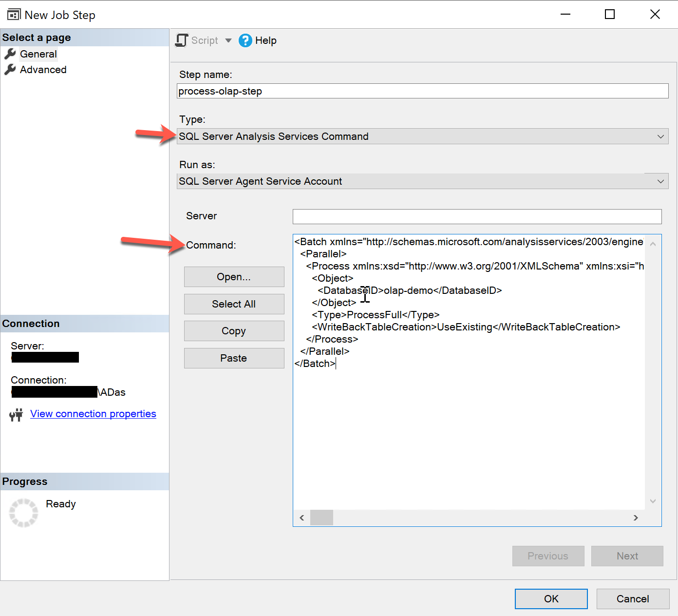Click View connection properties link
The width and height of the screenshot is (678, 616).
click(93, 414)
